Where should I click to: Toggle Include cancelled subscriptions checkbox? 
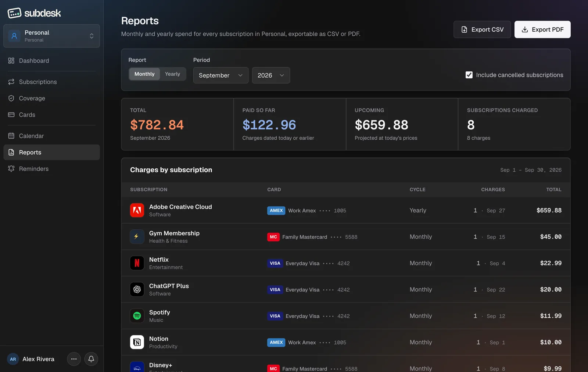pyautogui.click(x=469, y=75)
